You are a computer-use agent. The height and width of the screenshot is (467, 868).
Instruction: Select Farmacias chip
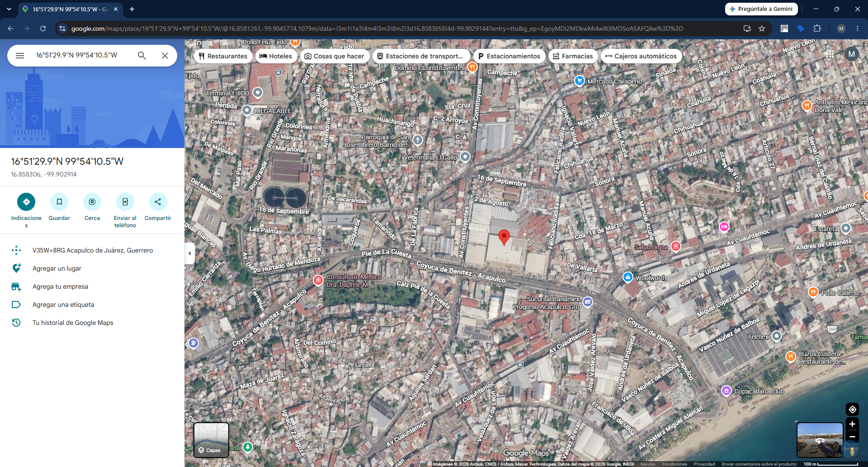click(x=573, y=56)
